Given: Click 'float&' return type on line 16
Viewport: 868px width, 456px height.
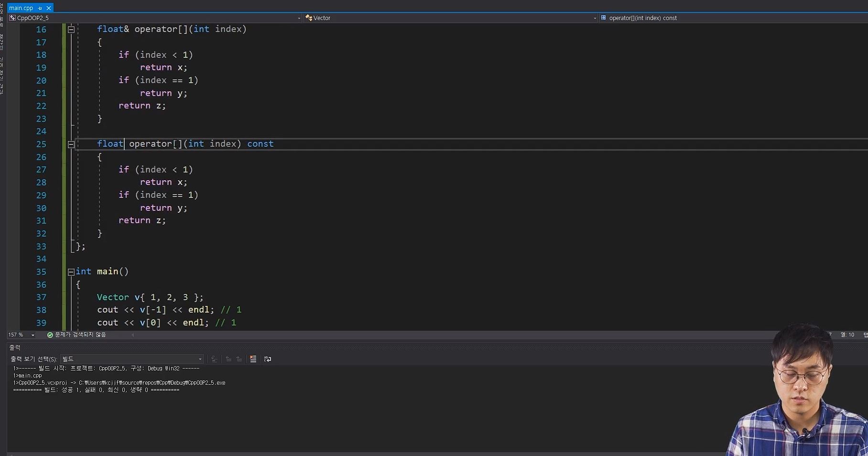Looking at the screenshot, I should tap(113, 29).
